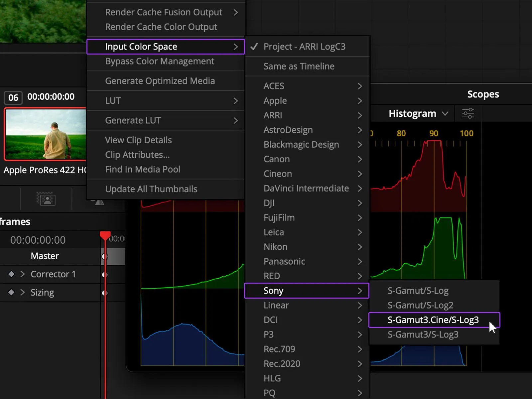Expand the Corrector 1 keyframe track
532x399 pixels.
(x=23, y=274)
